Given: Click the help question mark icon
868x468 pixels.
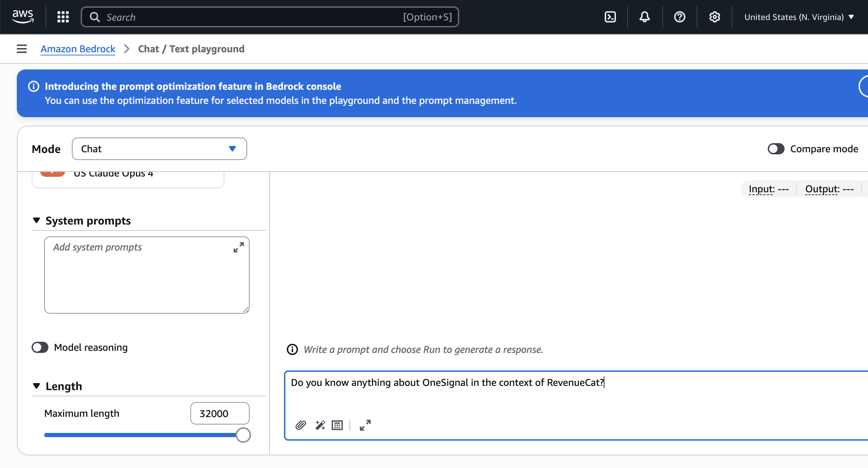Looking at the screenshot, I should (x=679, y=17).
